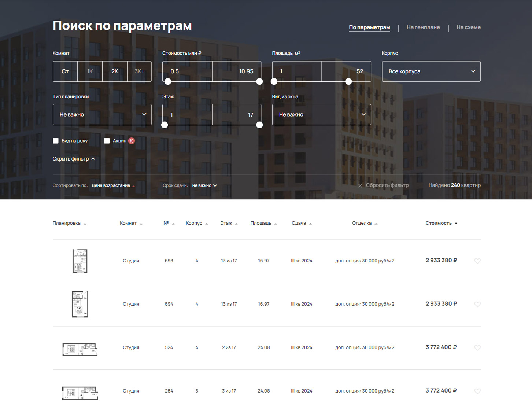This screenshot has height=401, width=532.
Task: Click 'Найдено 240 квартир' result count
Action: (454, 185)
